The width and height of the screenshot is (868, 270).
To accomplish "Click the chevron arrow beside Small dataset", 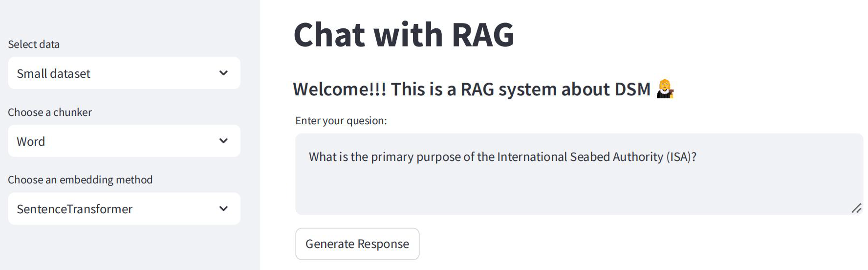I will coord(223,73).
